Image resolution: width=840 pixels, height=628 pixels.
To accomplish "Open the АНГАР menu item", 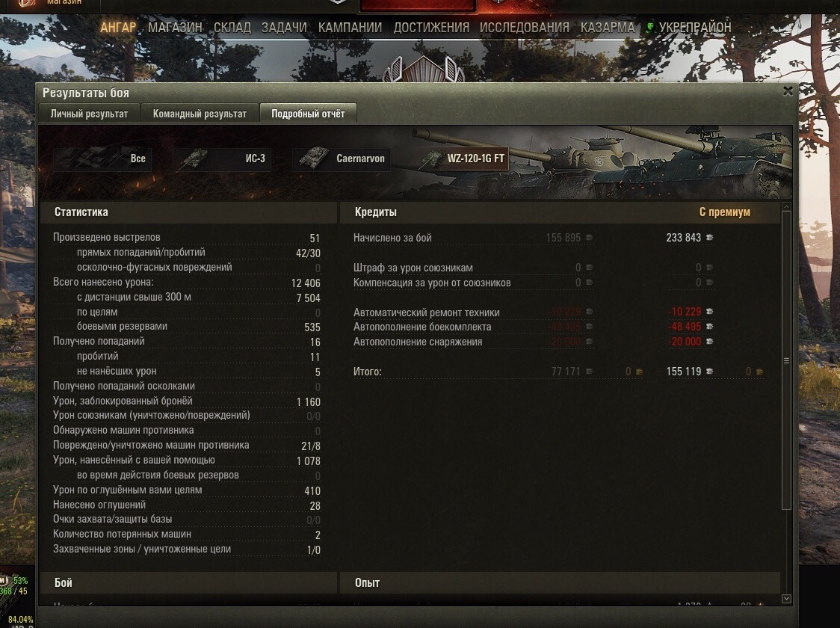I will coord(118,28).
